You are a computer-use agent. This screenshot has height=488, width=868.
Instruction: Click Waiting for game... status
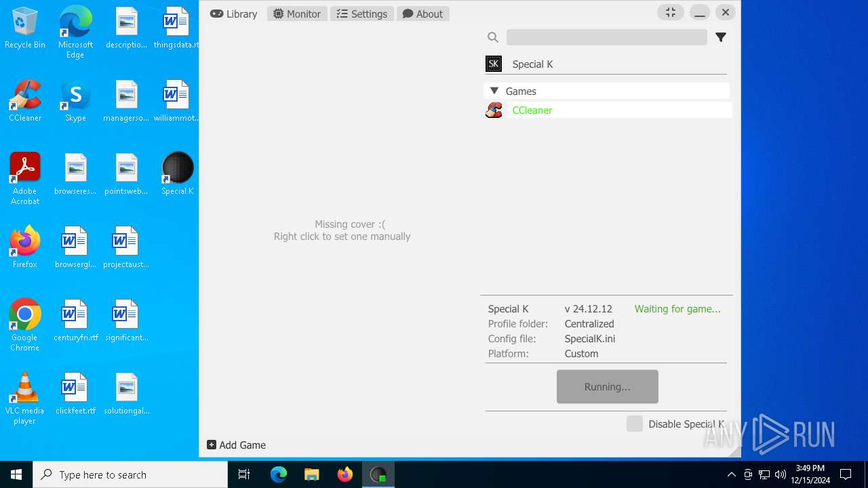[677, 309]
